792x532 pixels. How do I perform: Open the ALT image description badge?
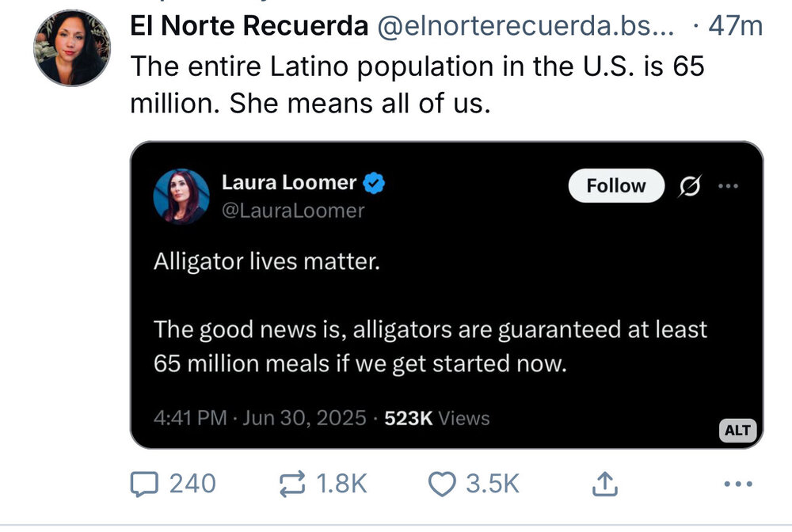[737, 431]
